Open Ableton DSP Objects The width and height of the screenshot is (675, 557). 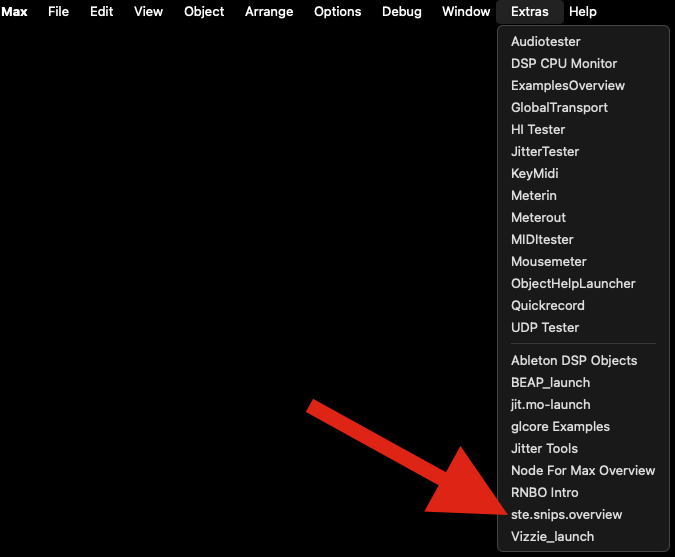click(x=573, y=361)
